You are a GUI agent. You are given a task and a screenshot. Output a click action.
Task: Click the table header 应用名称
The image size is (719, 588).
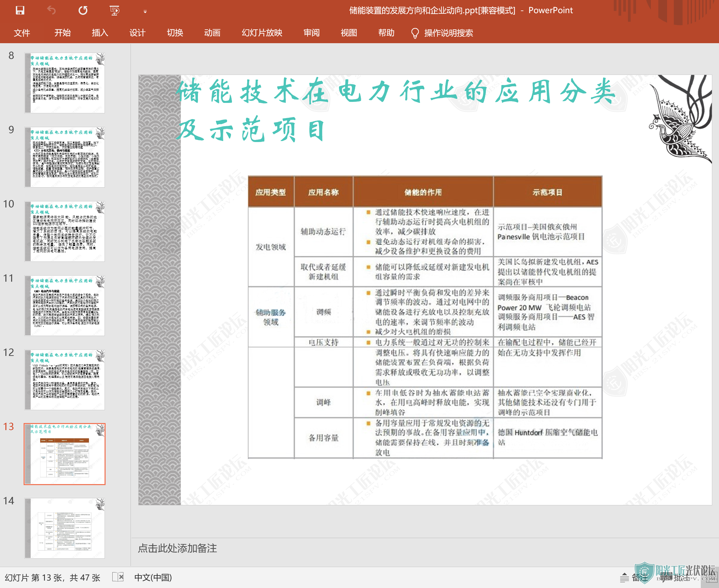323,192
